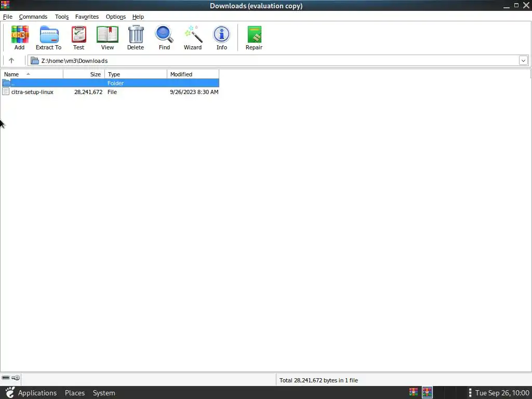Open the Options menu
This screenshot has height=399, width=532.
(x=116, y=17)
